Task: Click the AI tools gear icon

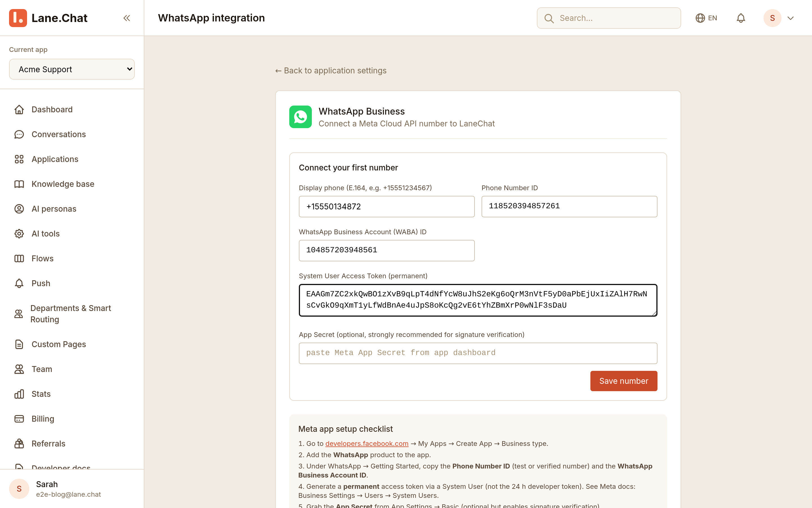Action: (x=19, y=234)
